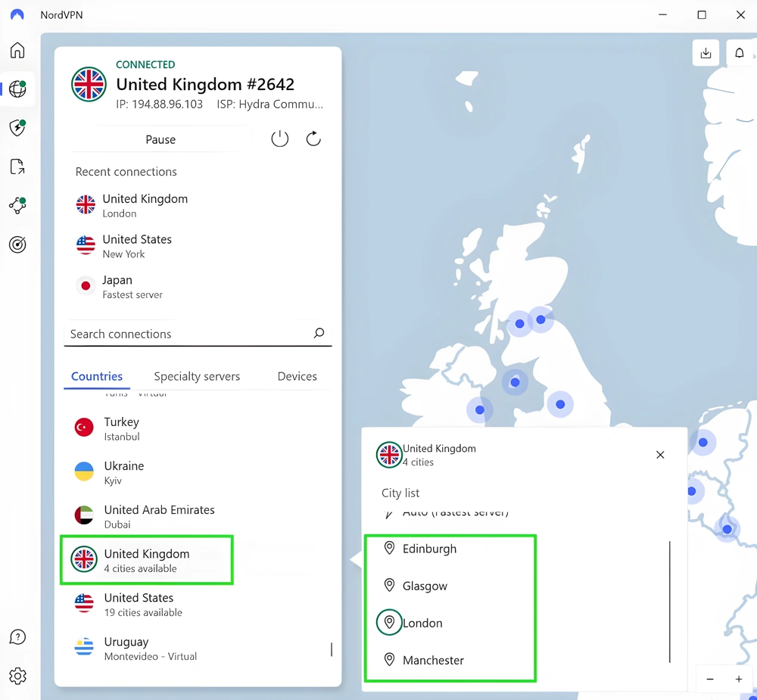Viewport: 757px width, 700px height.
Task: Select Uruguay Montevideo - Virtual
Action: tap(198, 649)
